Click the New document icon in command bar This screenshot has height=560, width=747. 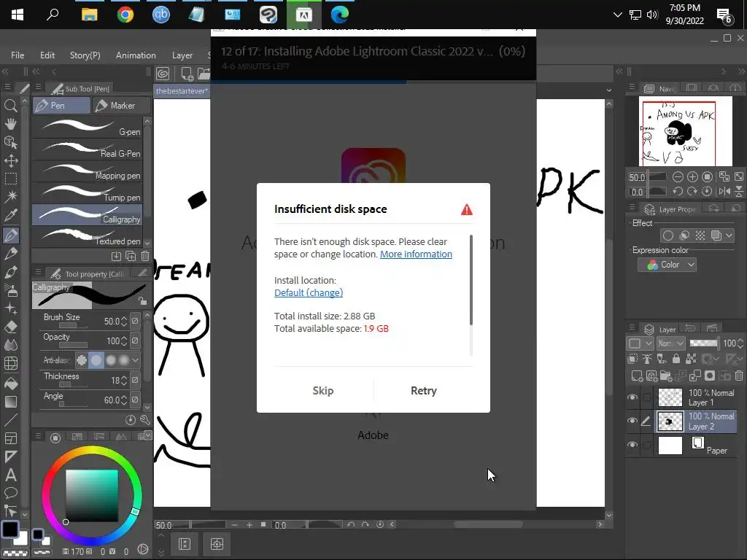coord(187,74)
